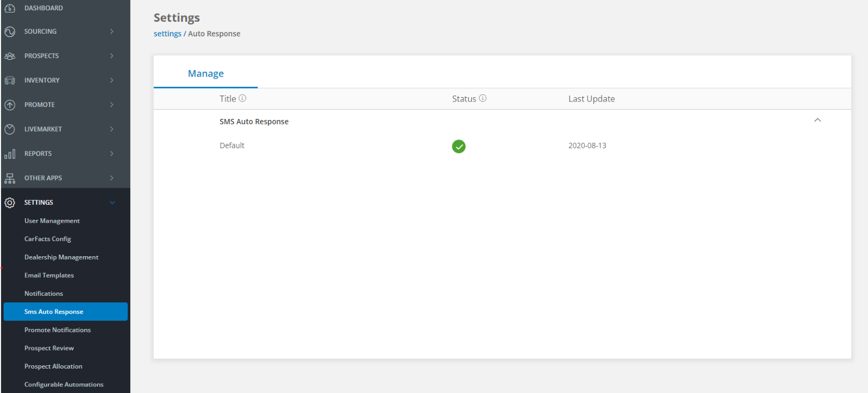Screen dimensions: 868x393
Task: Click the Inventory car icon
Action: click(10, 80)
